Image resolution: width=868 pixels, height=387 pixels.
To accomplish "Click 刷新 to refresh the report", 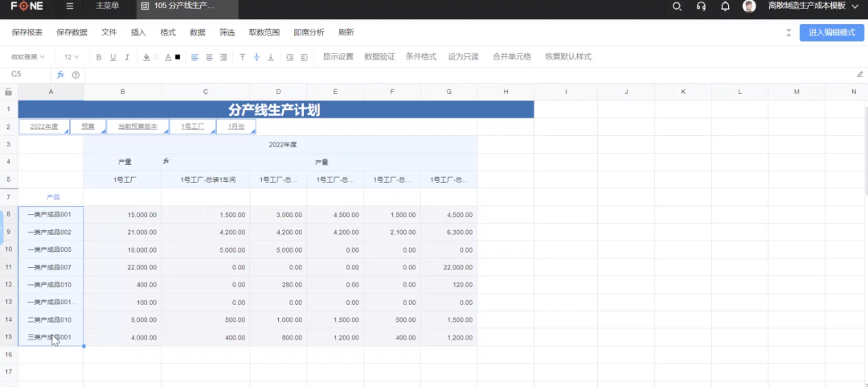I will coord(346,33).
